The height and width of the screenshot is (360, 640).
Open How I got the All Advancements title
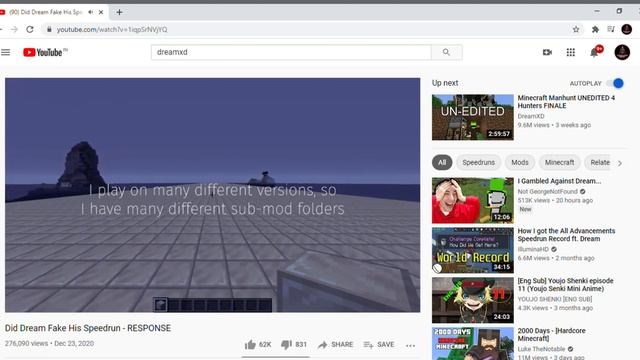pos(566,235)
